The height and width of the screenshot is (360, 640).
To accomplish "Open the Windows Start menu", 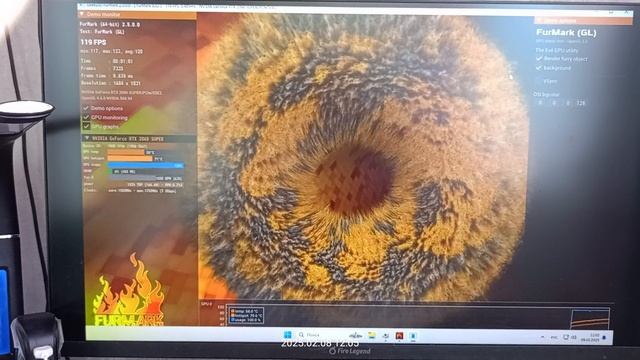I will (x=288, y=335).
